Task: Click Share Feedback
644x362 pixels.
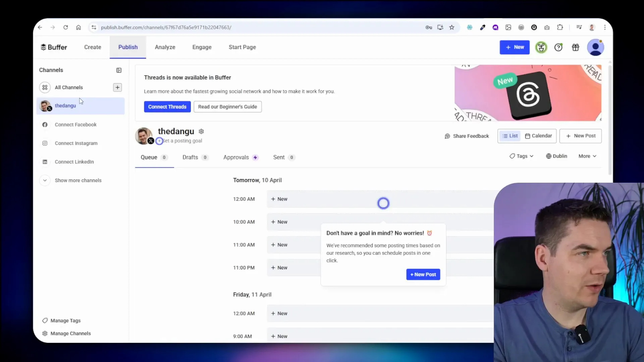Action: (x=467, y=136)
